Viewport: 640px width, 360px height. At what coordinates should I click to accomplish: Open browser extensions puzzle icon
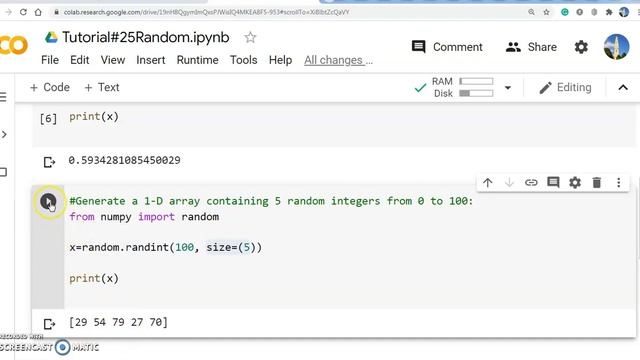click(609, 12)
